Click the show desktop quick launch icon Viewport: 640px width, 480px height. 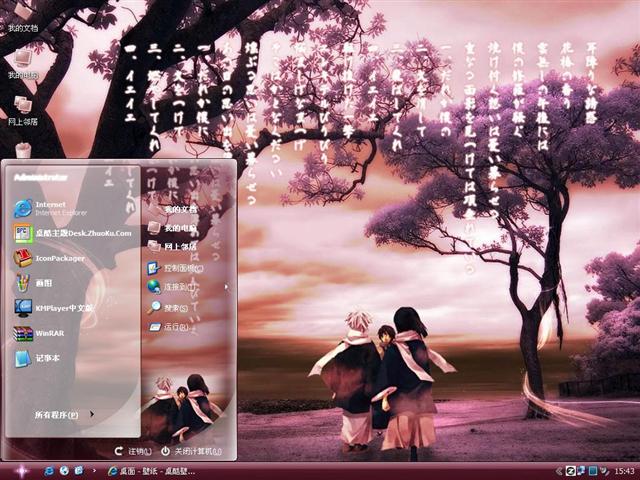click(79, 471)
